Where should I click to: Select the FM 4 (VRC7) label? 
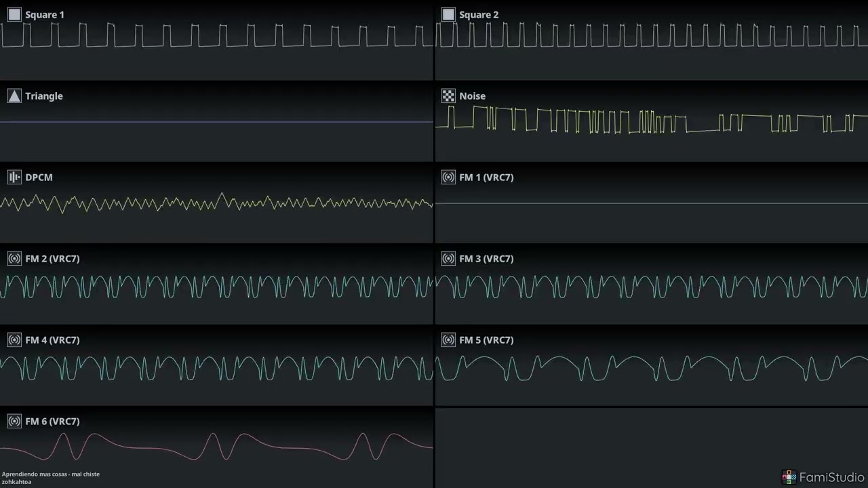coord(52,340)
